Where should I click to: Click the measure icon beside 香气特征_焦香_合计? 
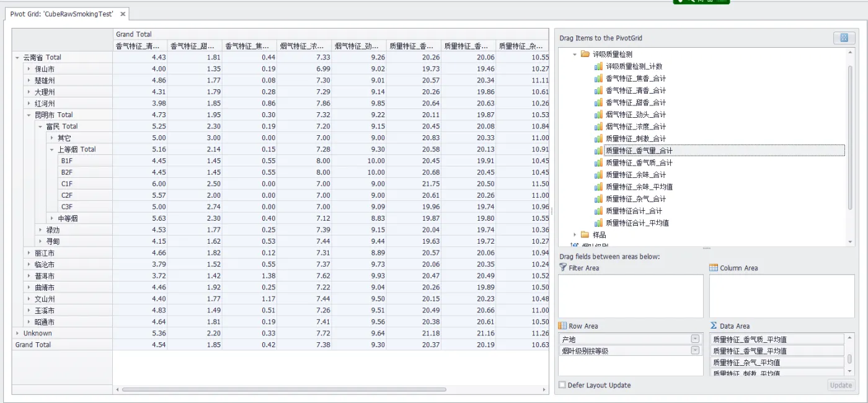598,79
